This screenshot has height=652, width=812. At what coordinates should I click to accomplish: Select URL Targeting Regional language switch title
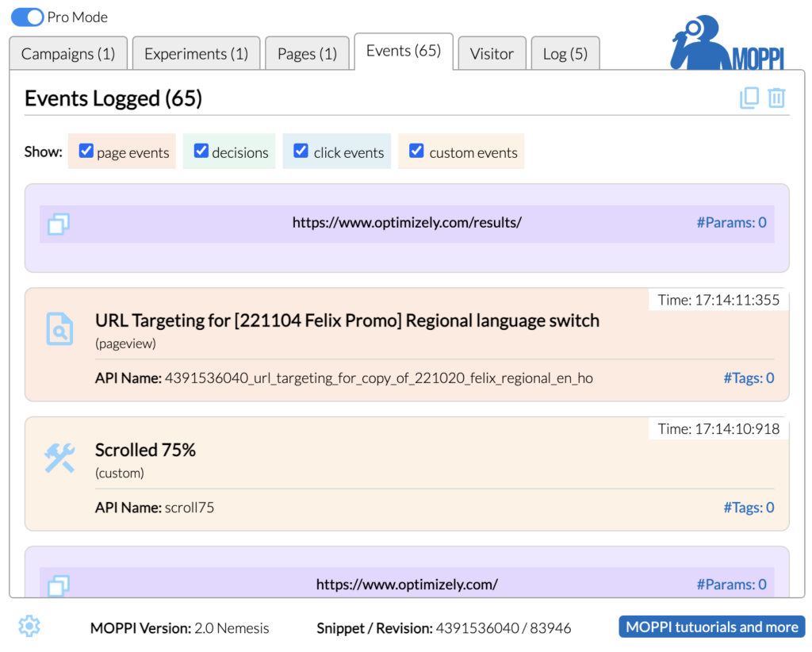(347, 320)
